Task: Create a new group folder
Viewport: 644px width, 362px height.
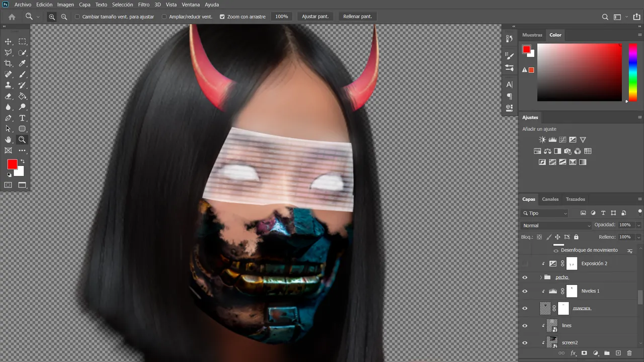Action: click(x=607, y=353)
